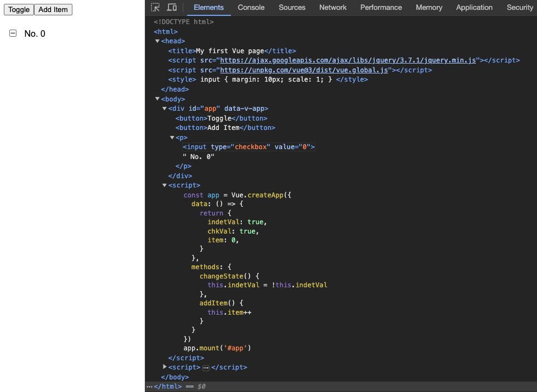The width and height of the screenshot is (537, 392).
Task: Collapse the div id app node
Action: (165, 109)
